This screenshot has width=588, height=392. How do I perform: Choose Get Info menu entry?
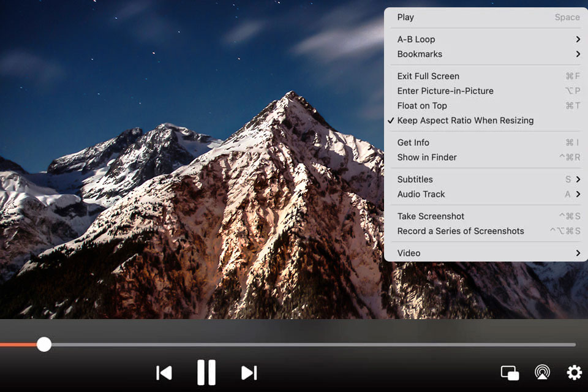coord(486,143)
